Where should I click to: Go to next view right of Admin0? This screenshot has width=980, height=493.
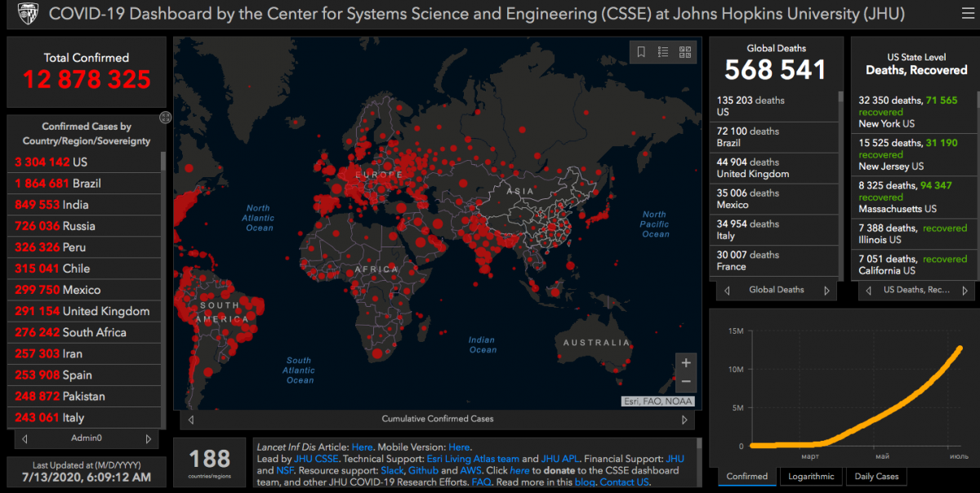click(148, 438)
